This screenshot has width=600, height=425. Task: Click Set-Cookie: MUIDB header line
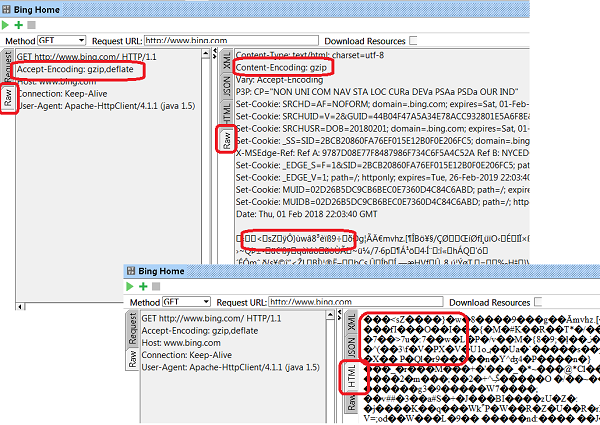[x=383, y=202]
